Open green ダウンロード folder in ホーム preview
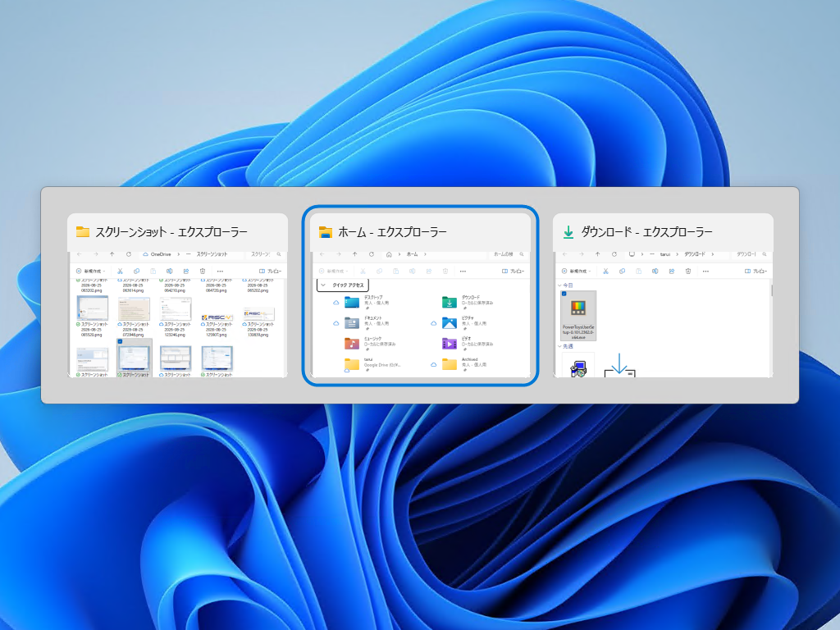The width and height of the screenshot is (840, 630). 449,303
